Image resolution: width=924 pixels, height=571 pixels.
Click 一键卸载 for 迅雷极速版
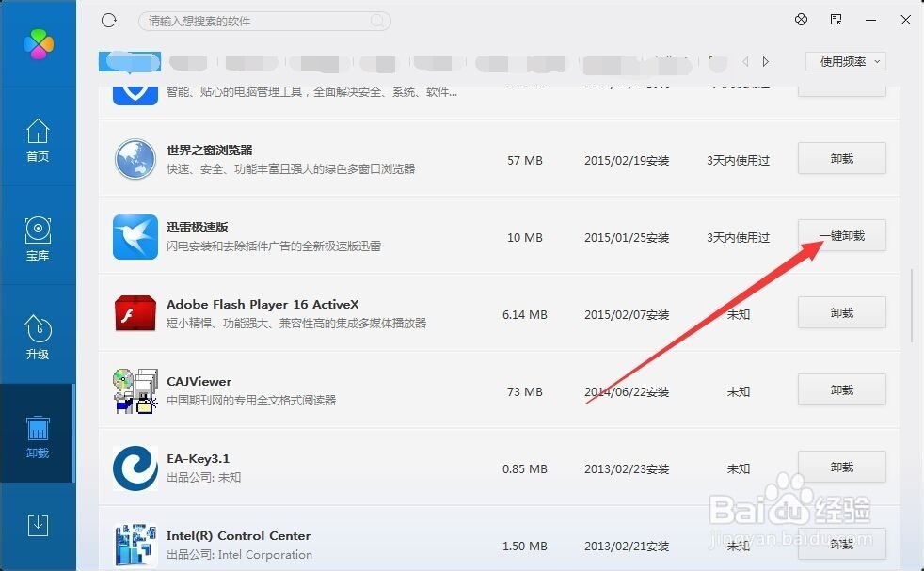(x=841, y=236)
